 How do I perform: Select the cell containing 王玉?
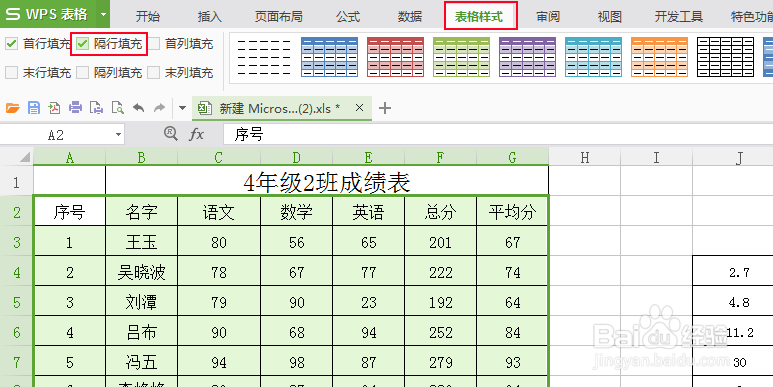(141, 242)
